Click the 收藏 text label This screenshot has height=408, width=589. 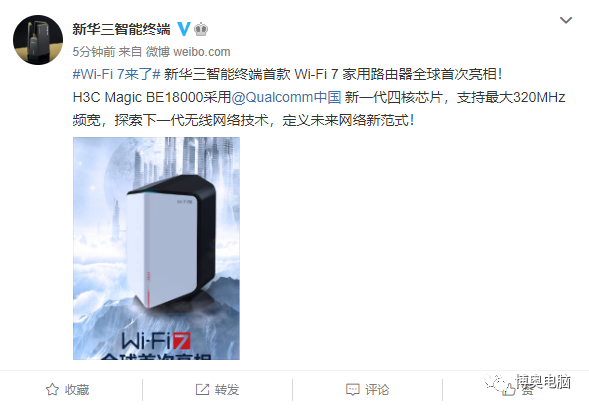point(77,390)
